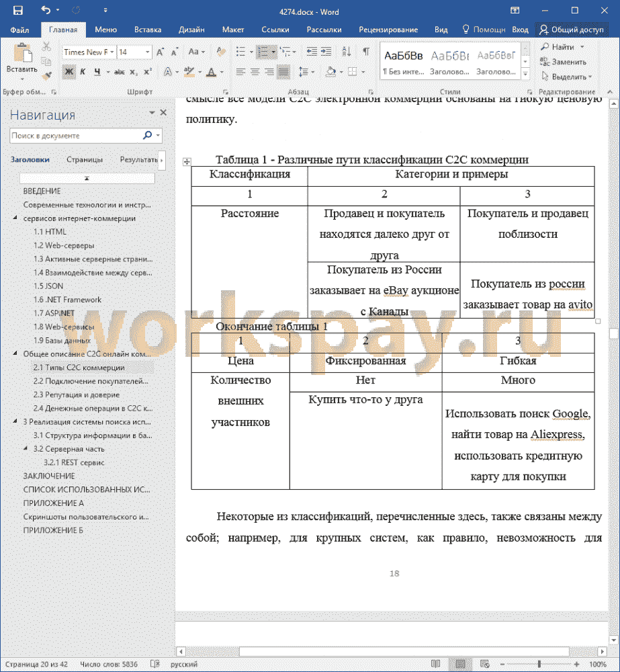Open the font name dropdown

(112, 52)
